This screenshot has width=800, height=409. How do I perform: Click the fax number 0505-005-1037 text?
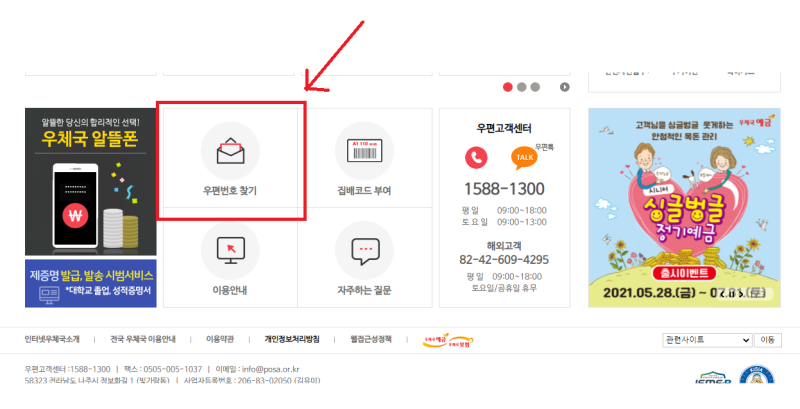172,369
